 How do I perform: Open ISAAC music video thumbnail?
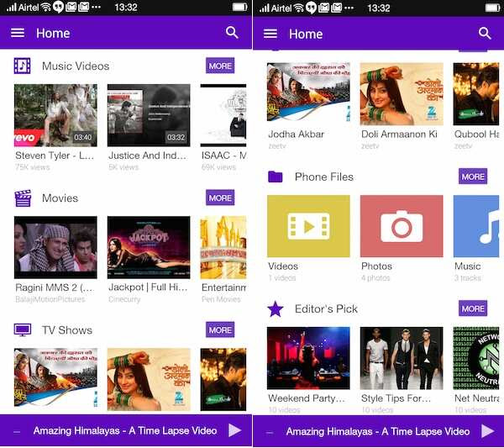click(223, 115)
